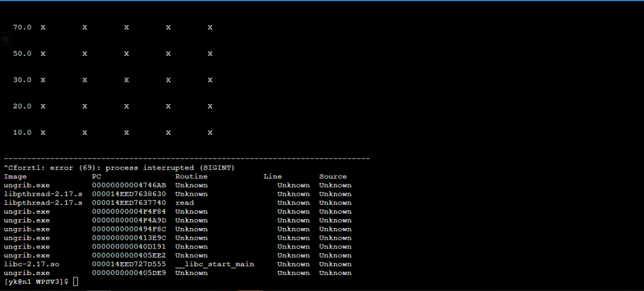Click the Line column header
Image resolution: width=644 pixels, height=291 pixels.
(x=273, y=177)
